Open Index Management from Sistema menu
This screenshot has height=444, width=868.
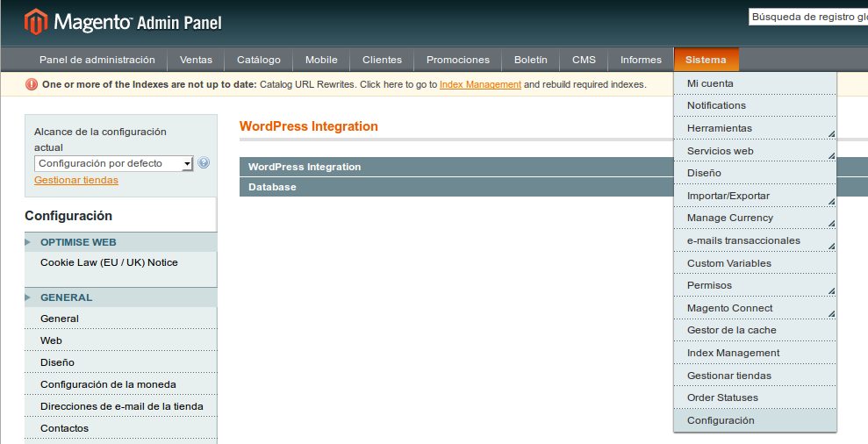pos(755,353)
